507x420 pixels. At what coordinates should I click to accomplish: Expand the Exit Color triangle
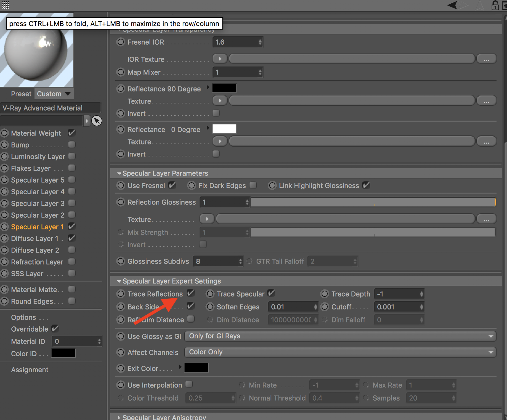pyautogui.click(x=180, y=367)
